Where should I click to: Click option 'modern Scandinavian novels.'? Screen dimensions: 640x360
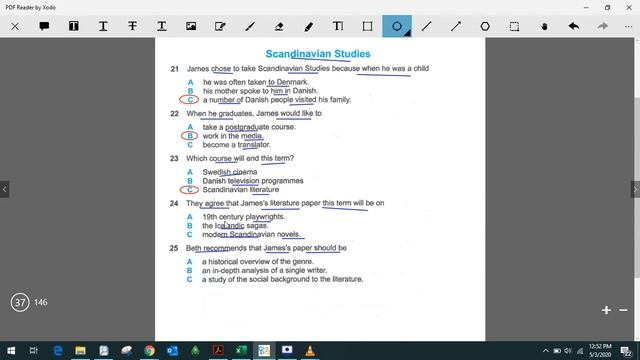(x=251, y=235)
